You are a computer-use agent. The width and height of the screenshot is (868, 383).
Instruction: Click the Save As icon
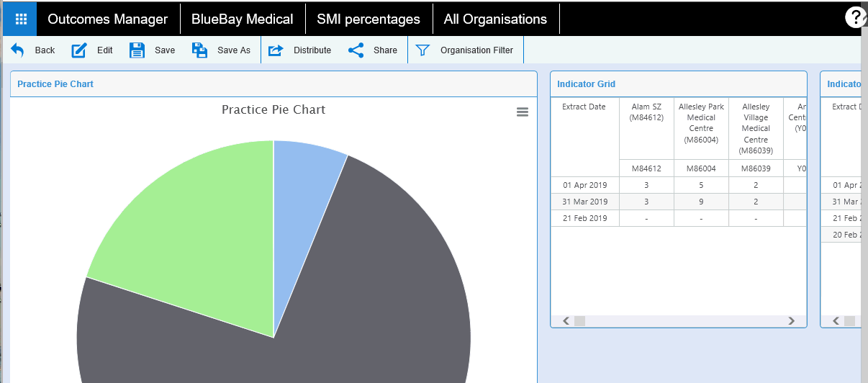point(200,50)
